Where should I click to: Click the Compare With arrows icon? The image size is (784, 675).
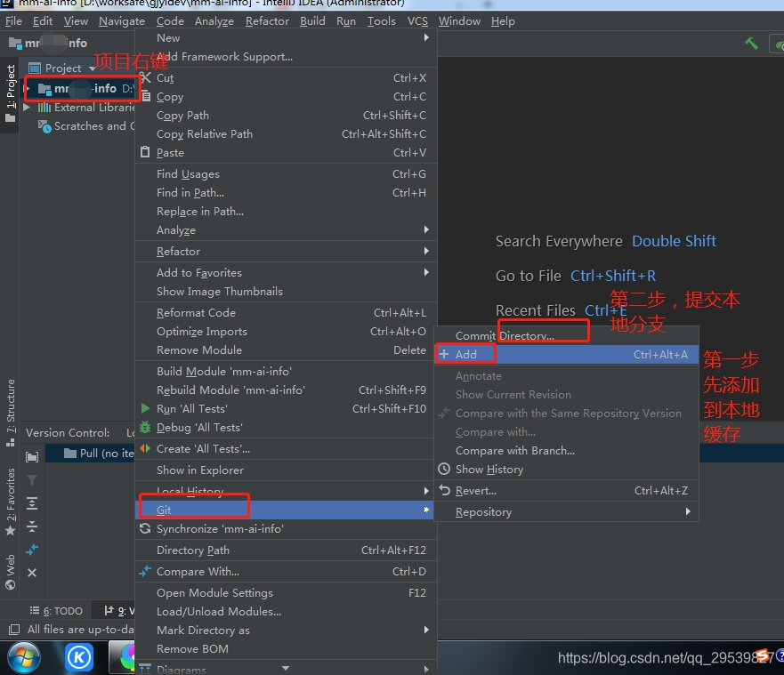point(145,571)
